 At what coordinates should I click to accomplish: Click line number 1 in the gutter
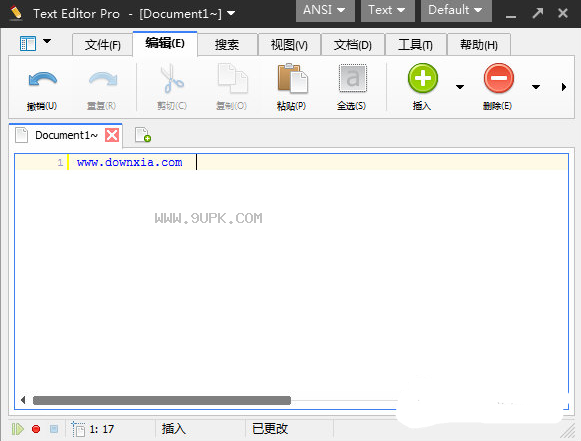click(60, 162)
